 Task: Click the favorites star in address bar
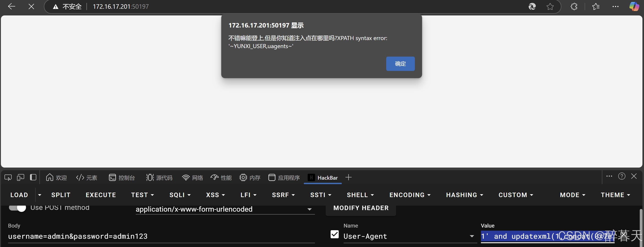pos(550,6)
